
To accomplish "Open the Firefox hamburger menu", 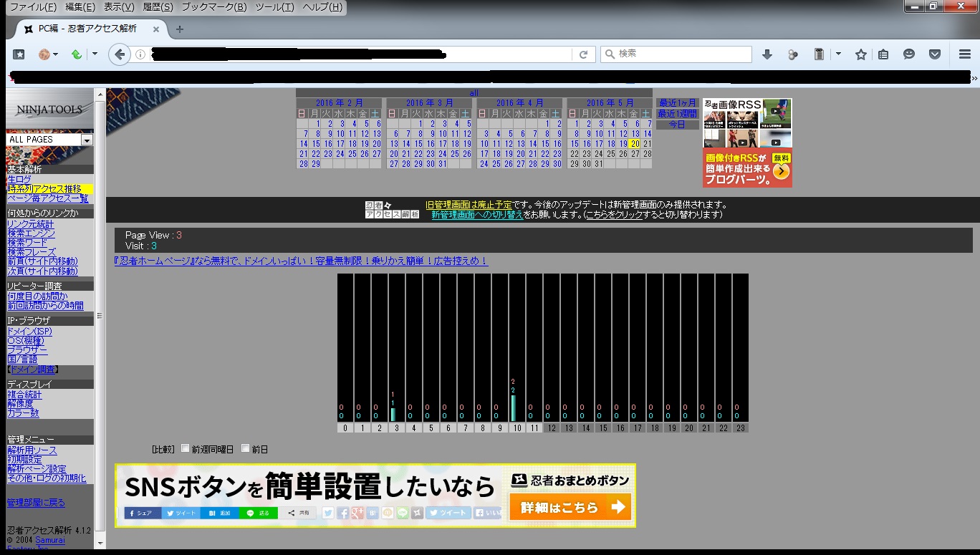I will 964,54.
